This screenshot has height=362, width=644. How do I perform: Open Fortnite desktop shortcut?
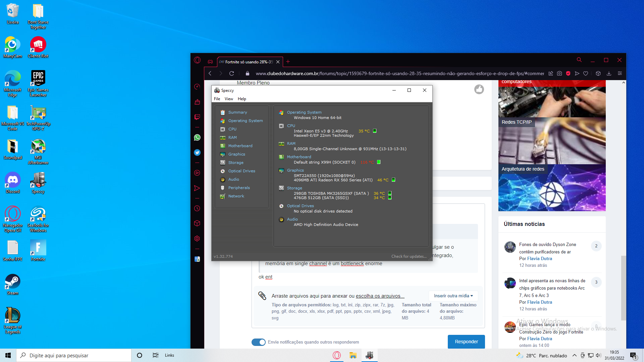click(38, 250)
